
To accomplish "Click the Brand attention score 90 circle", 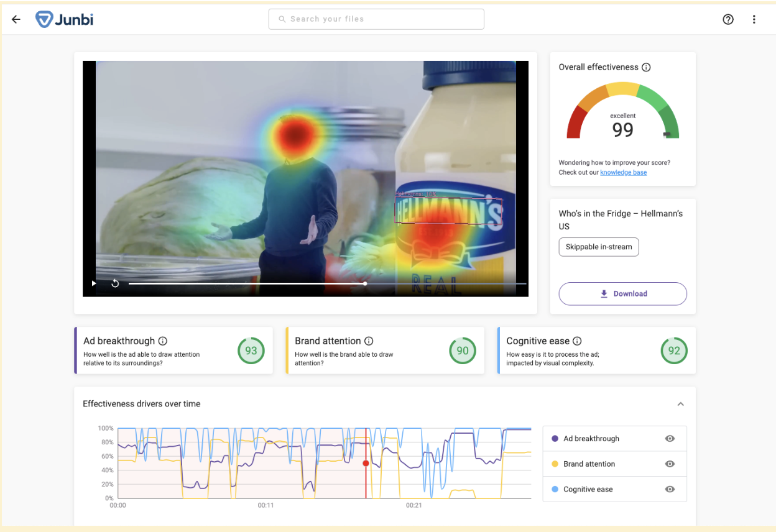I will click(x=463, y=351).
